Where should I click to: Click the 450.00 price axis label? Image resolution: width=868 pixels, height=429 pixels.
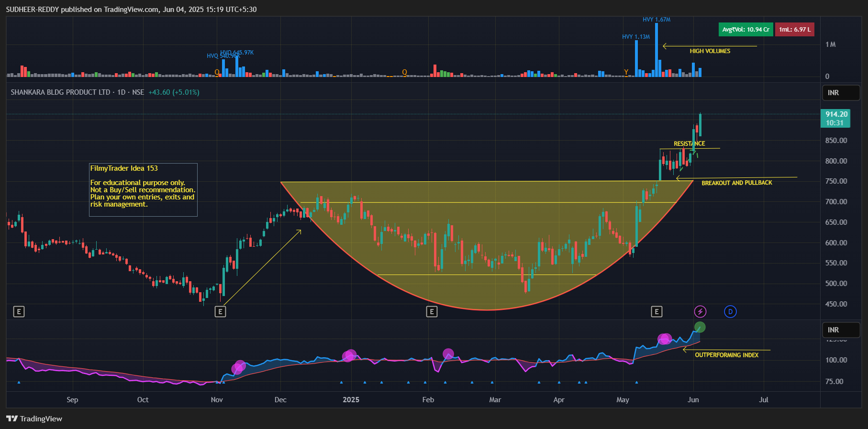click(x=836, y=304)
